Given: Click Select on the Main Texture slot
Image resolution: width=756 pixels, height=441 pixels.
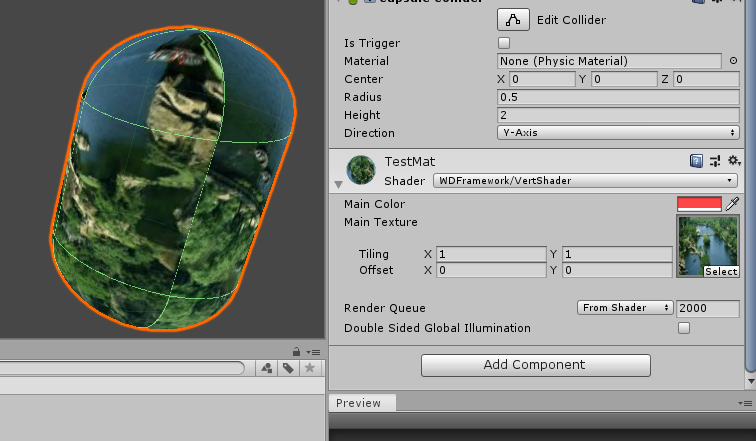Looking at the screenshot, I should click(721, 271).
